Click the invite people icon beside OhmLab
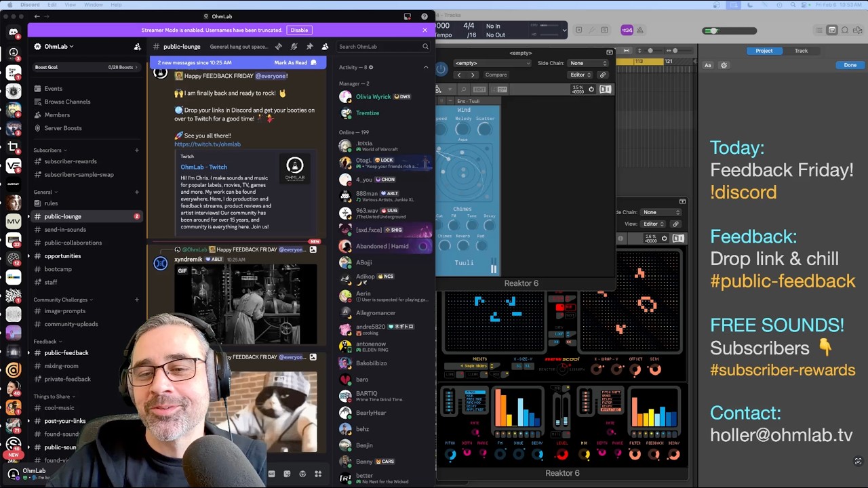This screenshot has width=868, height=488. click(x=137, y=47)
